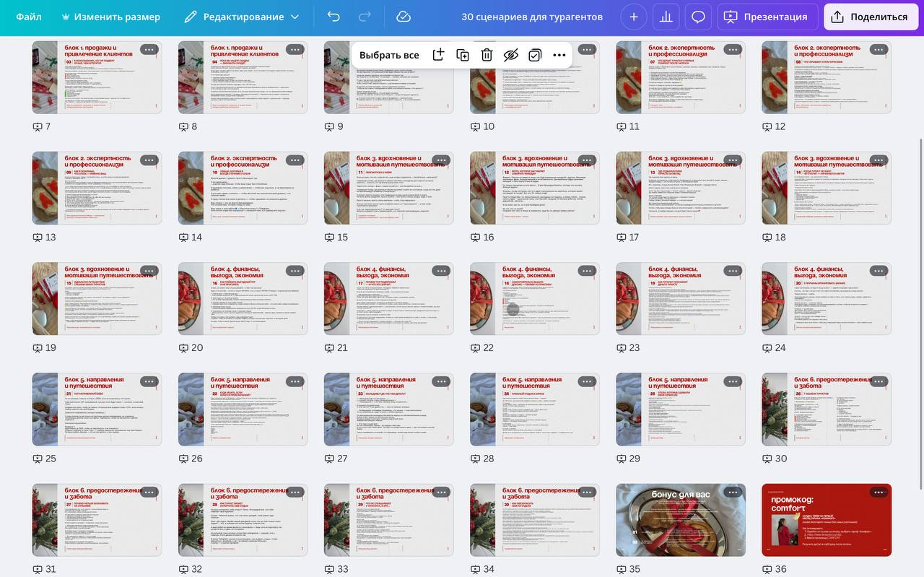Open three-dot menu on slide 36
This screenshot has height=577, width=924.
tap(879, 493)
